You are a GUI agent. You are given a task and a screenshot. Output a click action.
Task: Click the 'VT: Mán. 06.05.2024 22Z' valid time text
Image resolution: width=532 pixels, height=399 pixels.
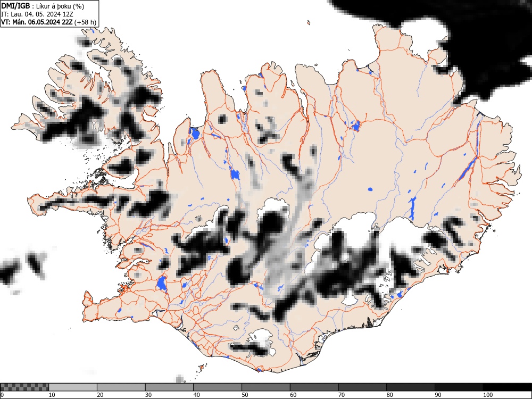click(x=37, y=22)
